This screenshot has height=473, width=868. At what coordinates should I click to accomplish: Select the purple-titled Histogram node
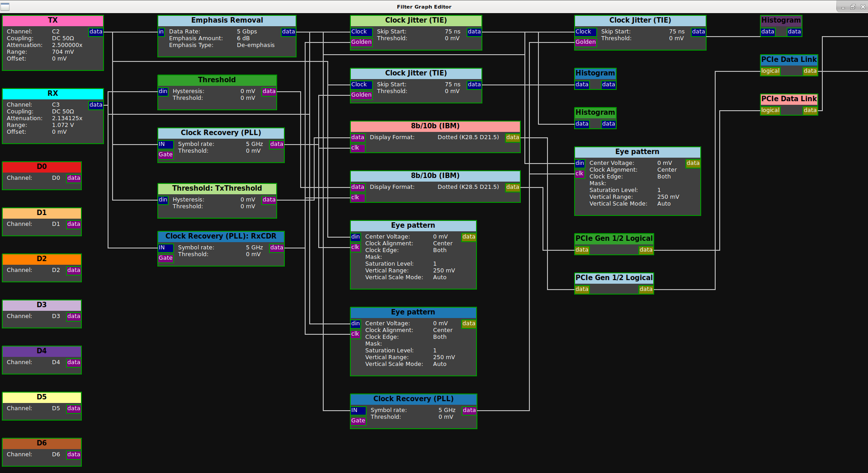pyautogui.click(x=781, y=20)
